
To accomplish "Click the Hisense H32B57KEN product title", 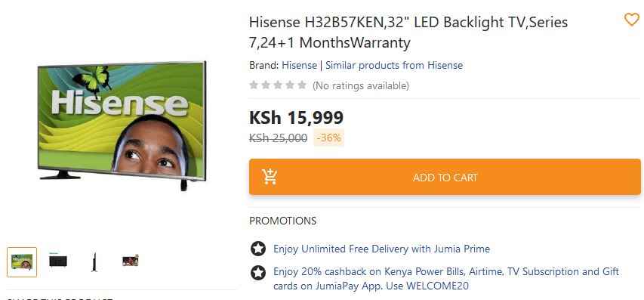I will pyautogui.click(x=408, y=32).
